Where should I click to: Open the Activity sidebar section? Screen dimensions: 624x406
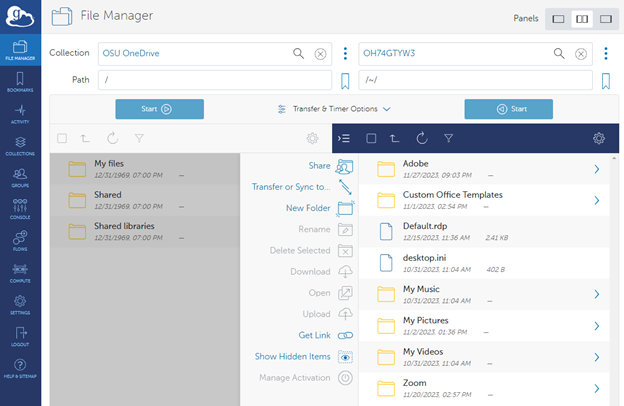coord(20,114)
